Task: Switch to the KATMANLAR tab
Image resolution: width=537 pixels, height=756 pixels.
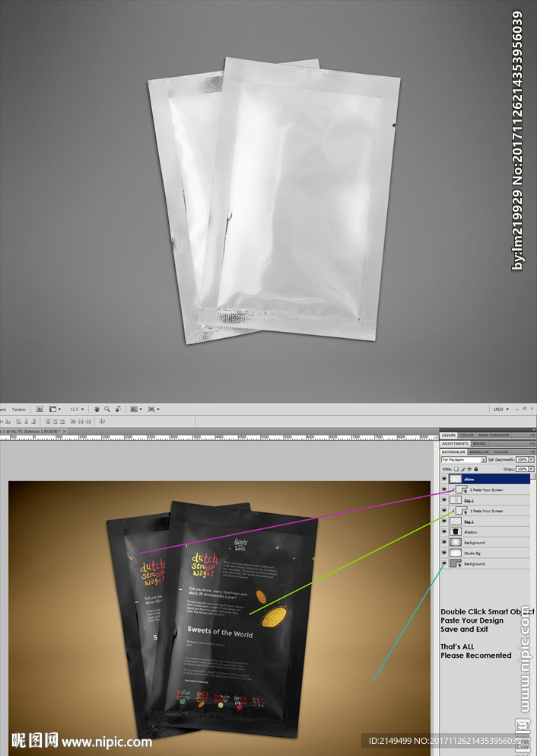Action: coord(453,451)
